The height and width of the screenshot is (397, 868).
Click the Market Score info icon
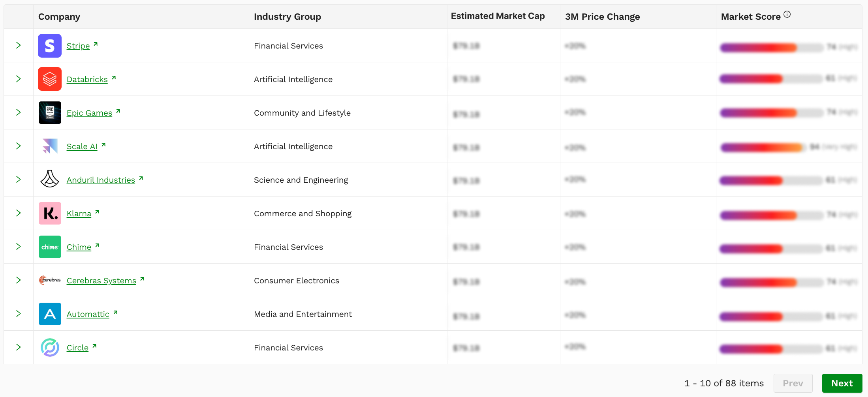click(x=787, y=15)
